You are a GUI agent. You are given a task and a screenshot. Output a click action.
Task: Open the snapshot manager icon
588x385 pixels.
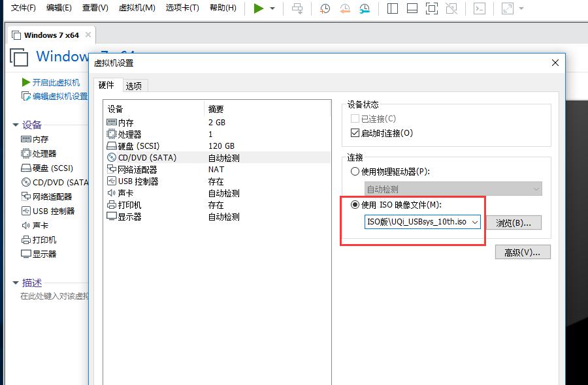click(364, 8)
